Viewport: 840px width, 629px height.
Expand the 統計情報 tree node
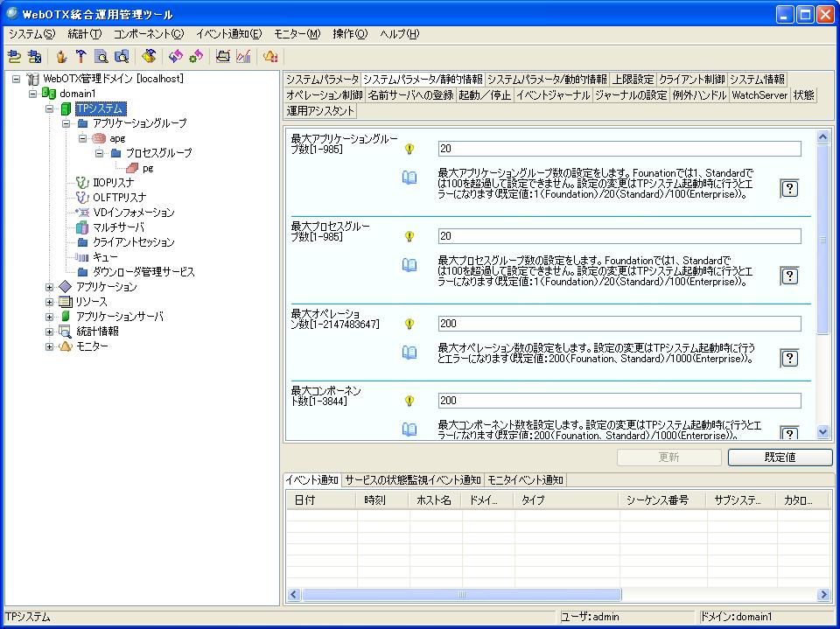50,332
